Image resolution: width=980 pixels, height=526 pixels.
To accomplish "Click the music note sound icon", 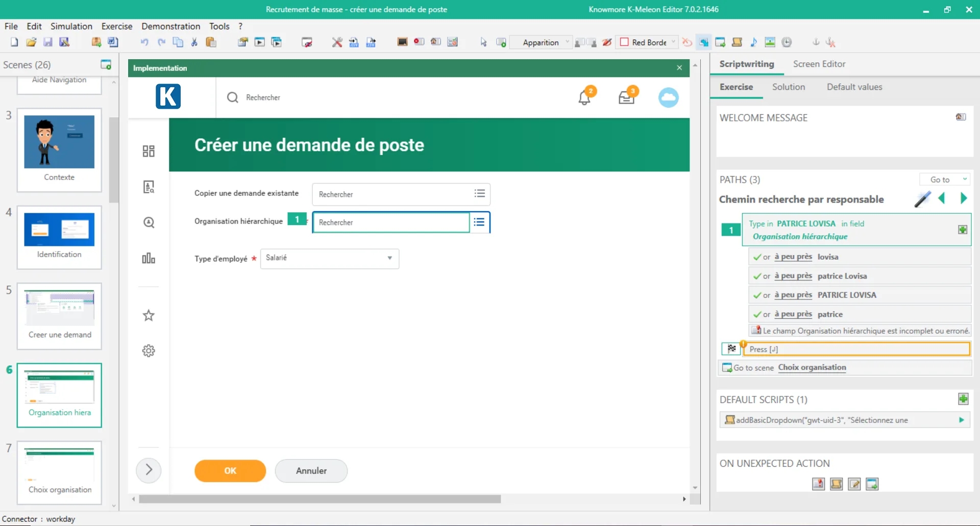I will (x=753, y=42).
